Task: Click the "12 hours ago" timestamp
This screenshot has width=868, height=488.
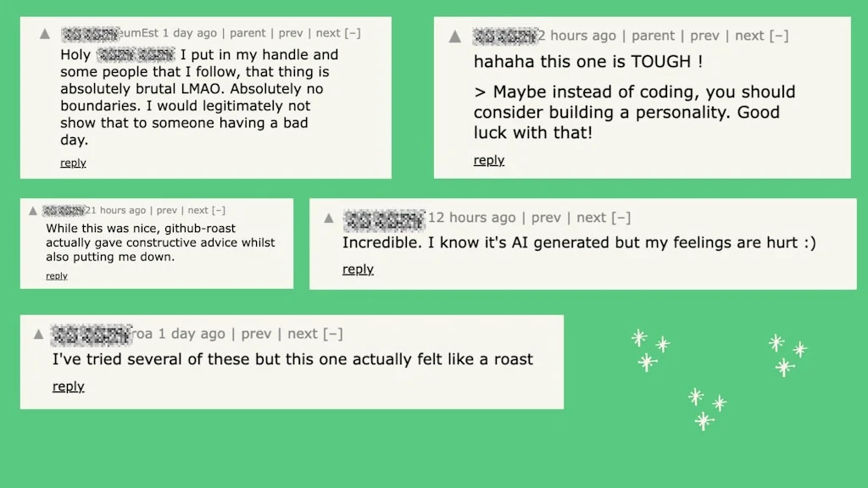Action: tap(472, 217)
